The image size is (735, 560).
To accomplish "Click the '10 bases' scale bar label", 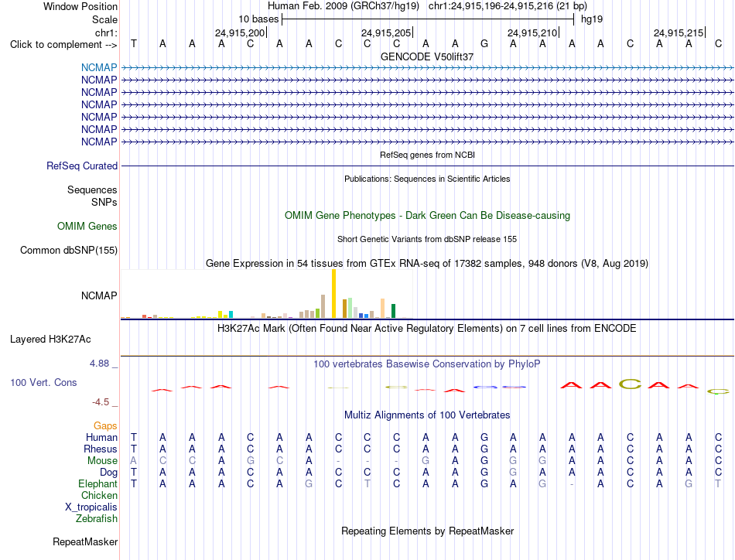I will point(258,19).
